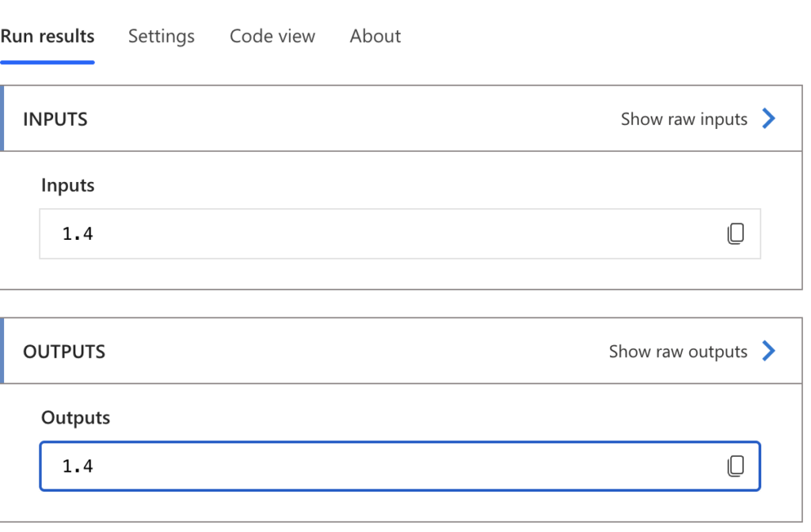The height and width of the screenshot is (532, 811).
Task: Switch to the Run results tab
Action: click(x=48, y=36)
